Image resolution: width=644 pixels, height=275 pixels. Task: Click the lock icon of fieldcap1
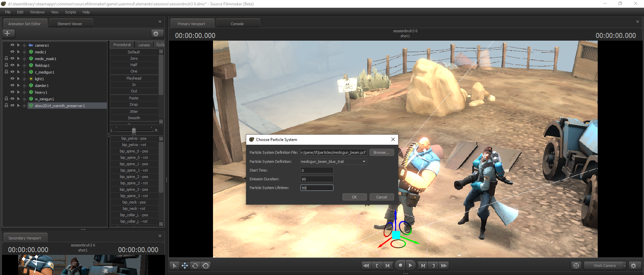[6, 65]
